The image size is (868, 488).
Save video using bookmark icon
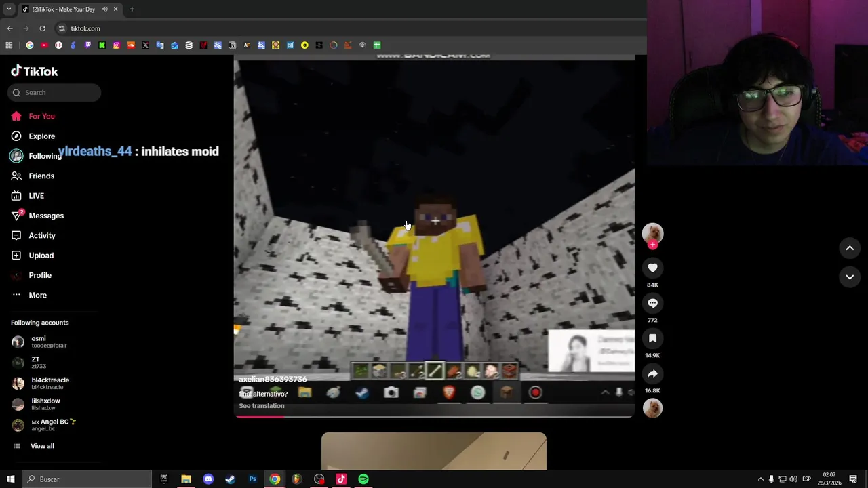pos(652,338)
